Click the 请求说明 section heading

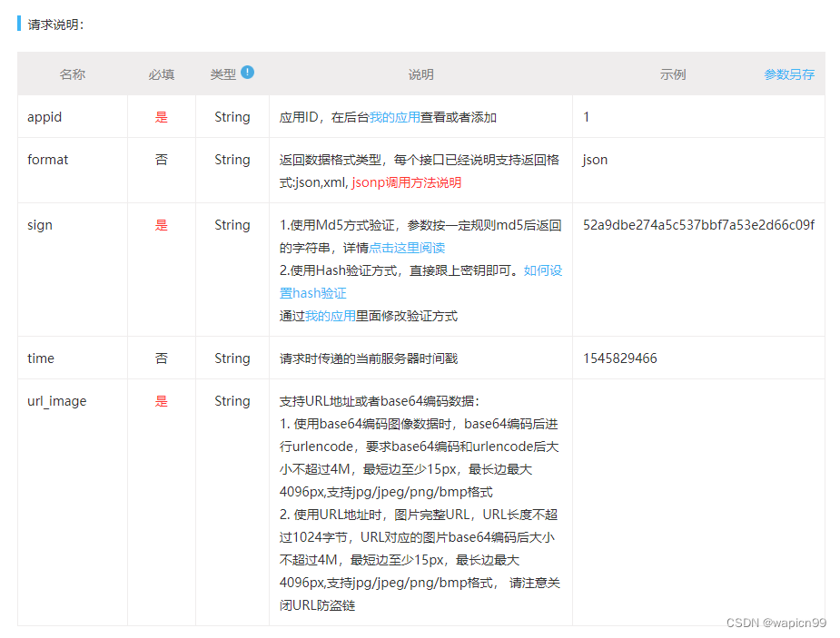pos(55,25)
